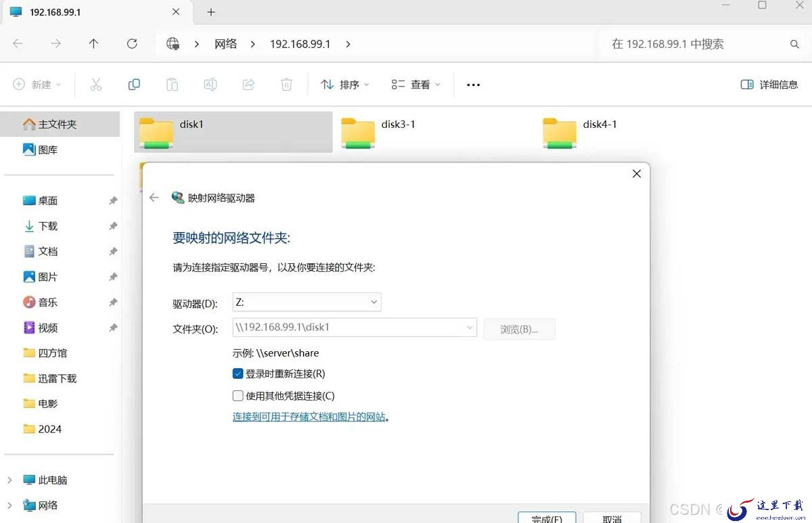Select the disk4-1 shared folder

636,132
